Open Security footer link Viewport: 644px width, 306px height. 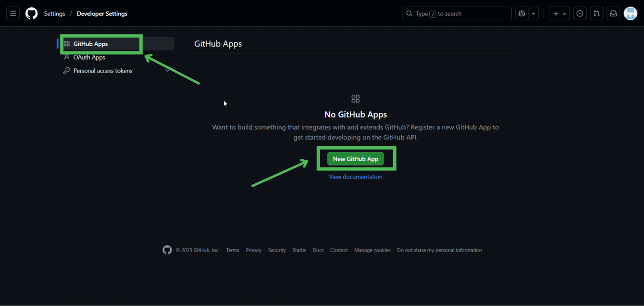click(277, 250)
